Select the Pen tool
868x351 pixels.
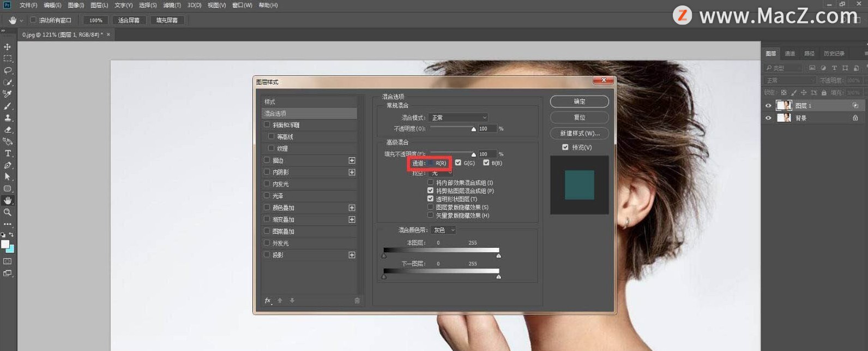[8, 165]
